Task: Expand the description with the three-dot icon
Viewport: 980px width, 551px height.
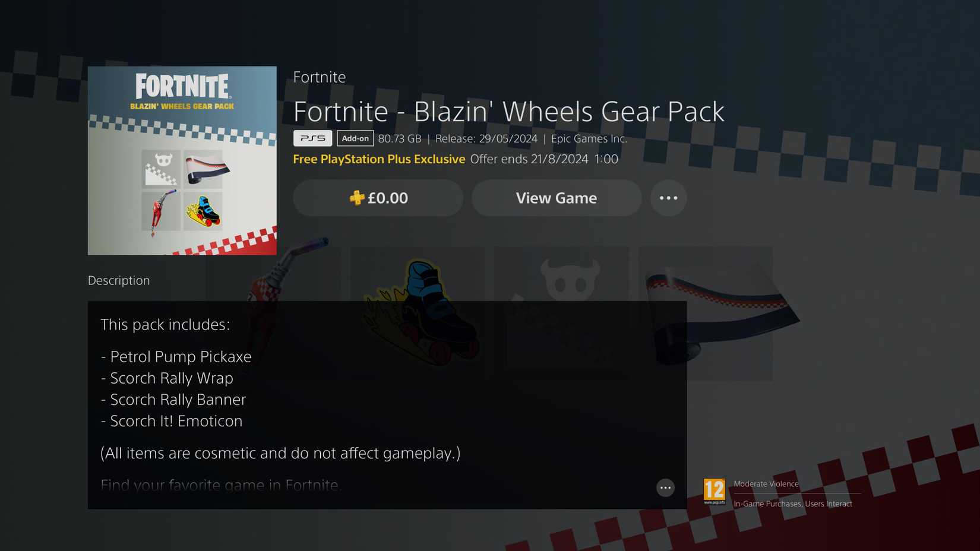Action: click(665, 487)
